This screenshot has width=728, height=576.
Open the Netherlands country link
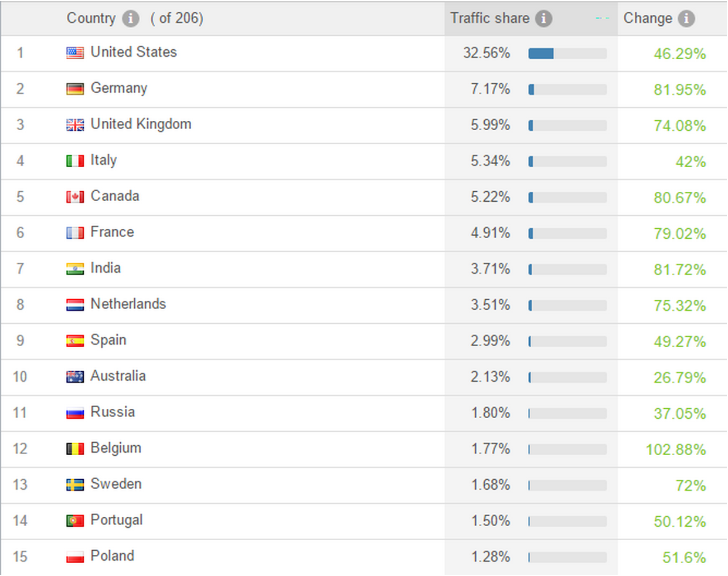click(128, 304)
